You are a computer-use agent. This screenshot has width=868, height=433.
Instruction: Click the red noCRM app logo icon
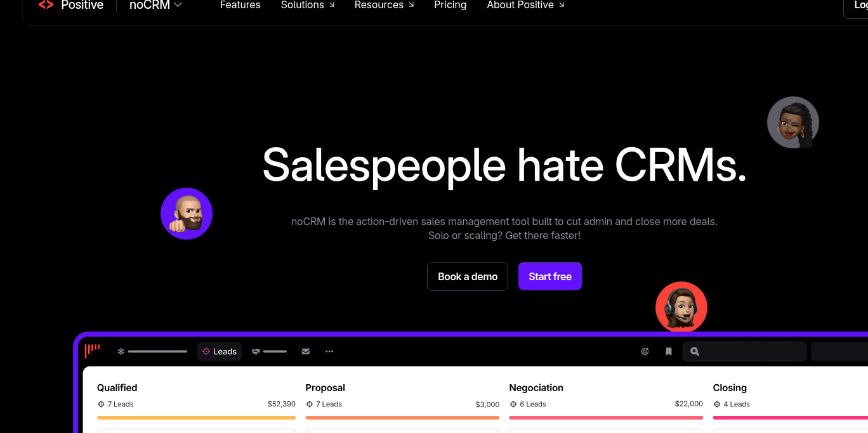(93, 350)
